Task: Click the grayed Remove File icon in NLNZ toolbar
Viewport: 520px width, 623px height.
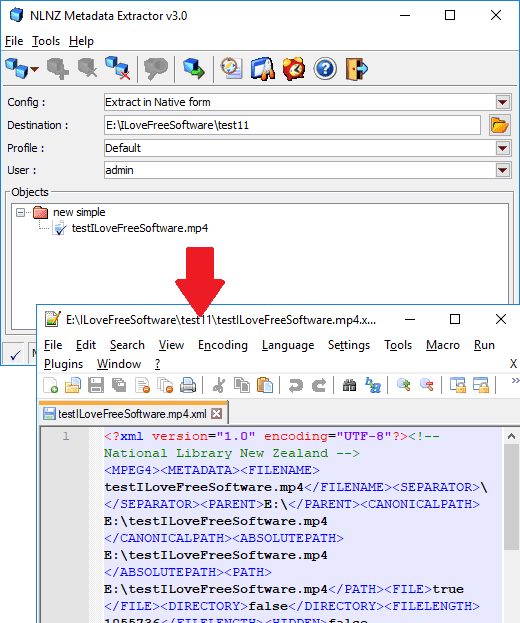Action: click(x=87, y=69)
